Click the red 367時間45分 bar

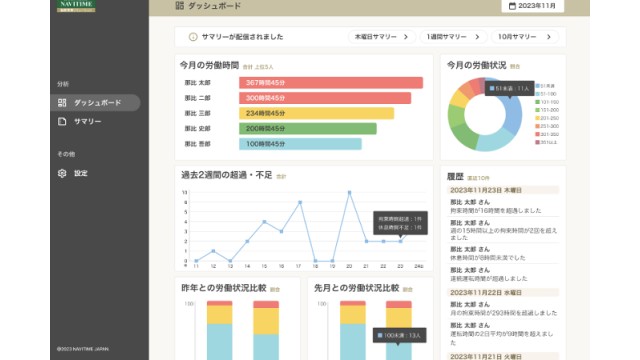click(331, 83)
